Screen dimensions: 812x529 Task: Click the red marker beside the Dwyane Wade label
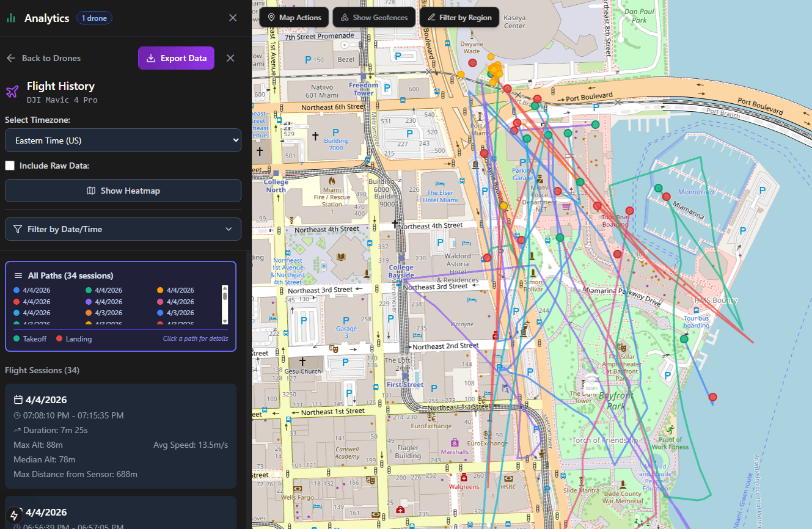tap(472, 63)
